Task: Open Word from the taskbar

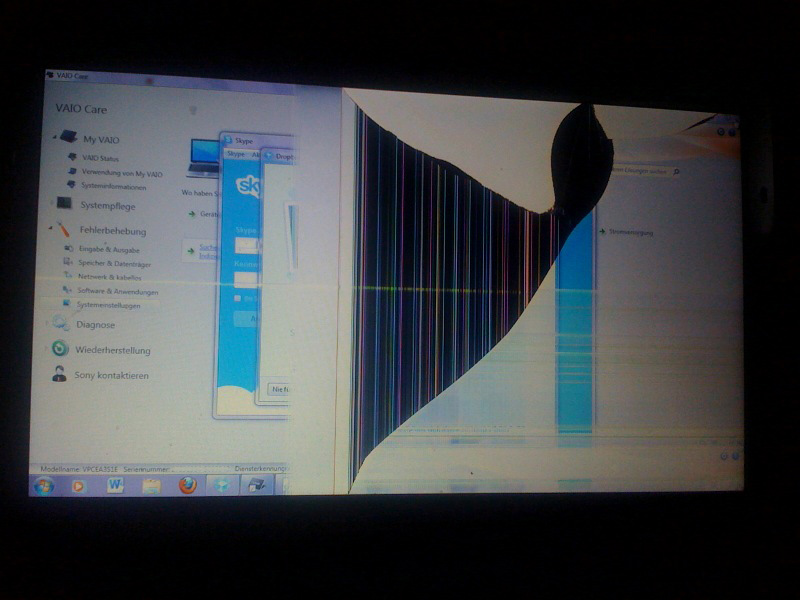Action: [x=115, y=485]
